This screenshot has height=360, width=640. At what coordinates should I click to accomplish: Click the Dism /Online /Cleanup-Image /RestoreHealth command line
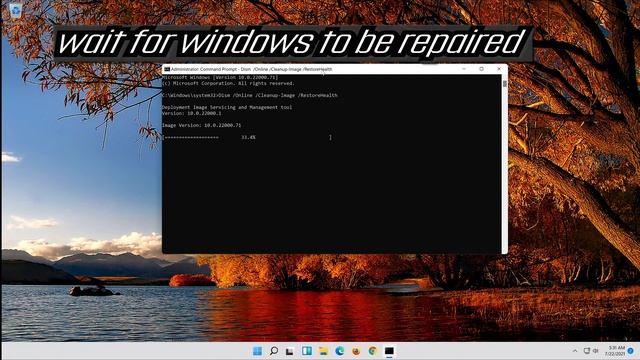pyautogui.click(x=250, y=95)
